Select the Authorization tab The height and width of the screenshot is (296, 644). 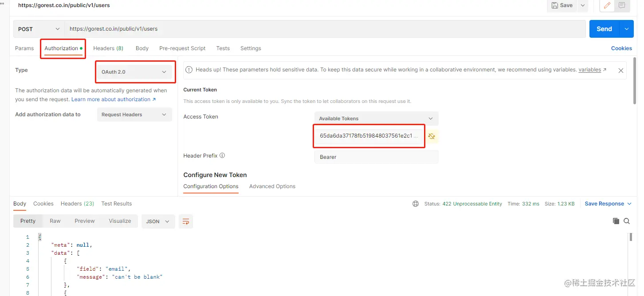(x=63, y=48)
